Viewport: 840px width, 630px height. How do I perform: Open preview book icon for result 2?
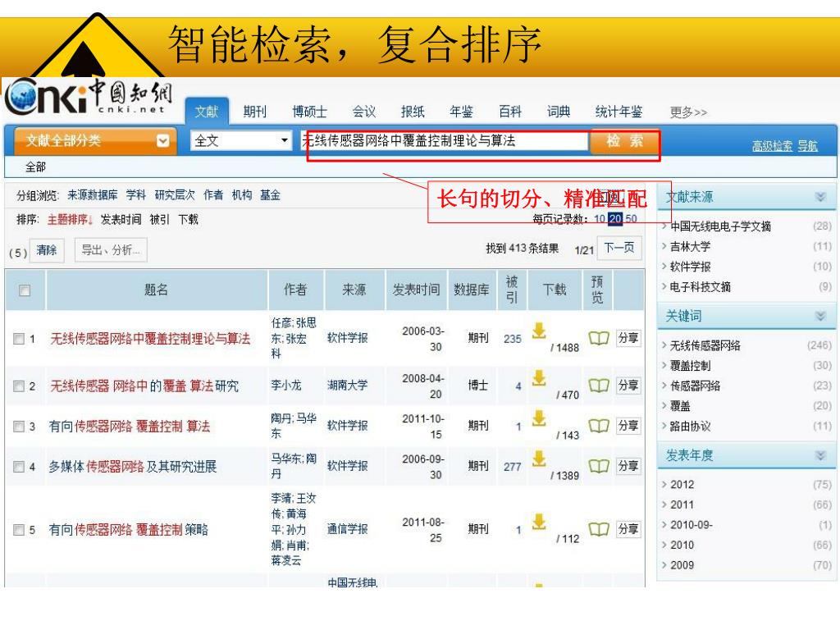(598, 386)
